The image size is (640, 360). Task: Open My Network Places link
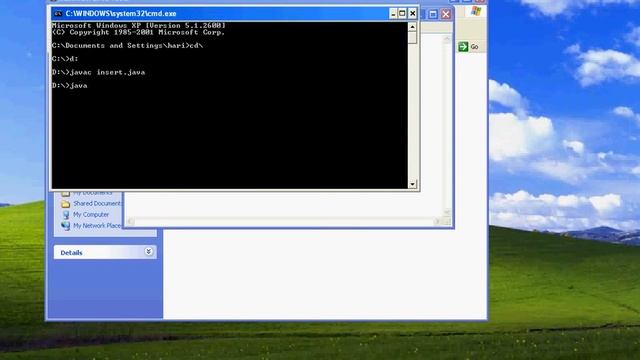pos(97,225)
